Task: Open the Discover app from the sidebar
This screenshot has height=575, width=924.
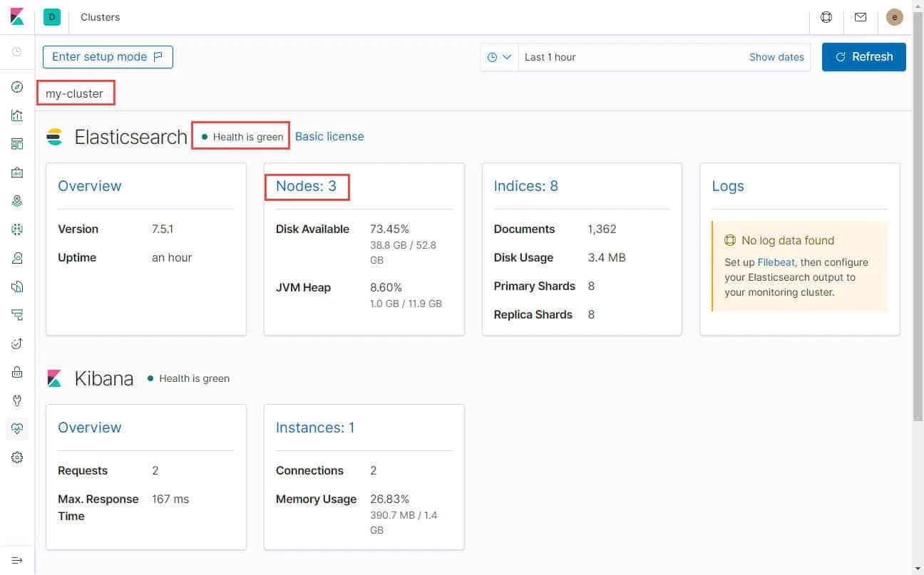Action: click(x=17, y=86)
